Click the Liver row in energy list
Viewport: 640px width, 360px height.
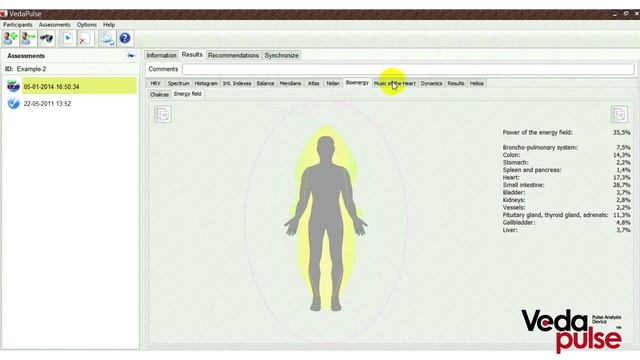[x=567, y=230]
